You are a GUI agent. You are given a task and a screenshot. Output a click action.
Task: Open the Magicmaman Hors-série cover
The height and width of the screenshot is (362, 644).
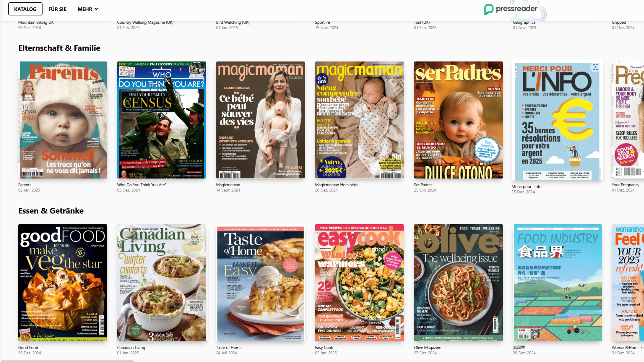(359, 120)
